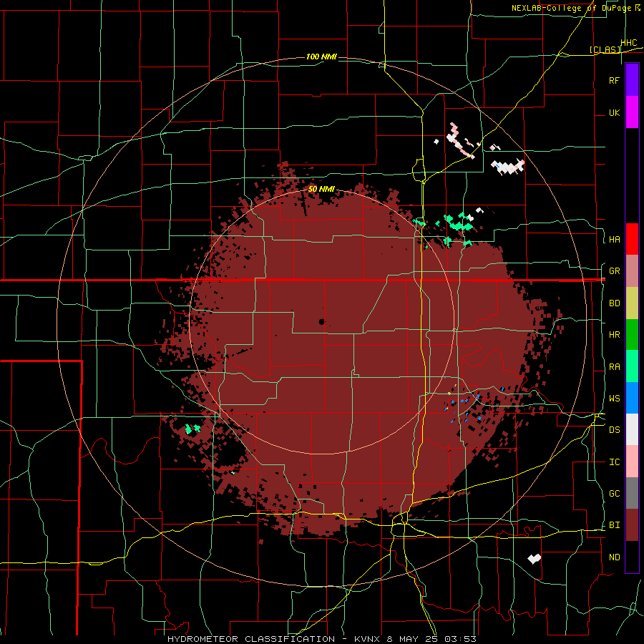Click the white DS legend color swatch
The image size is (644, 644).
632,429
